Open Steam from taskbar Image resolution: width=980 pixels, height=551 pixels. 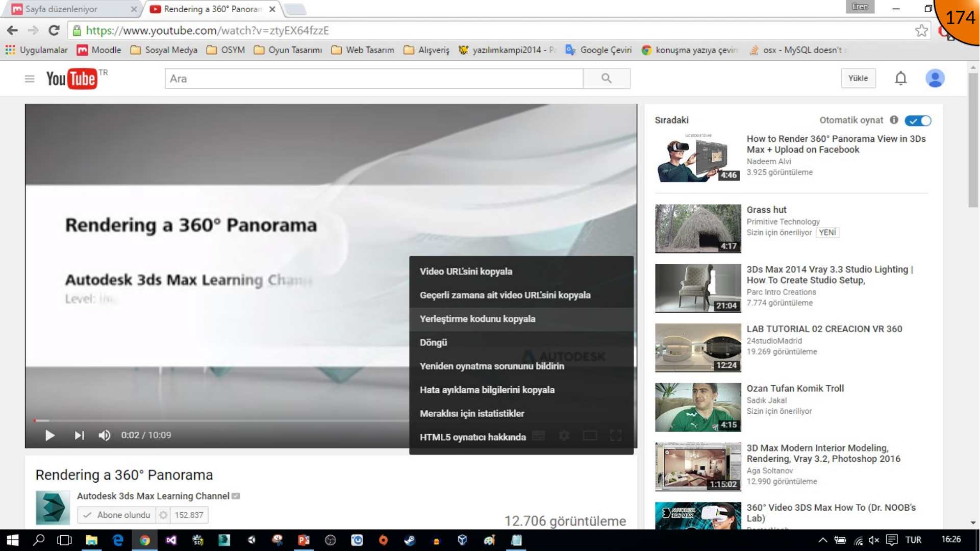click(410, 540)
